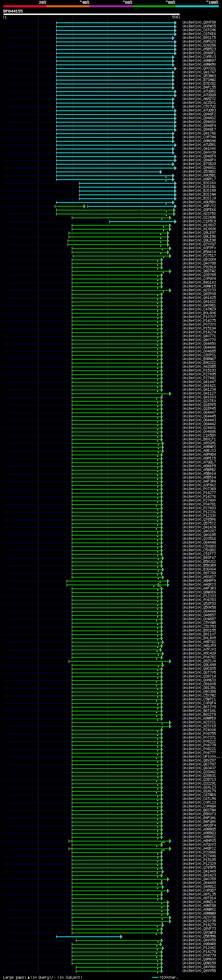Select the label UniRef100_A9U5B1

click(199, 175)
